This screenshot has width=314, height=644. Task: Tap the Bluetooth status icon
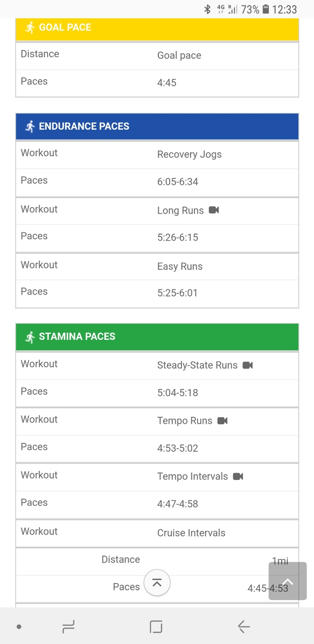click(207, 9)
